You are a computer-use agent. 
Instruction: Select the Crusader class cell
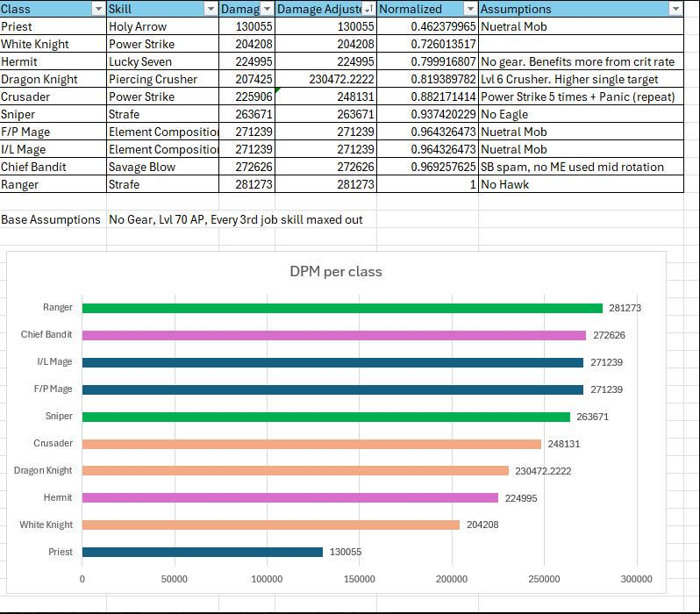(x=54, y=96)
